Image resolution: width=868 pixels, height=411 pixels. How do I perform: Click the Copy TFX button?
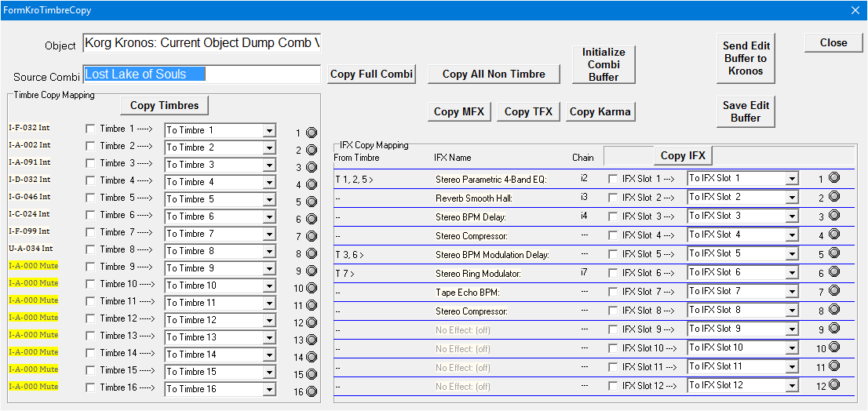(528, 111)
